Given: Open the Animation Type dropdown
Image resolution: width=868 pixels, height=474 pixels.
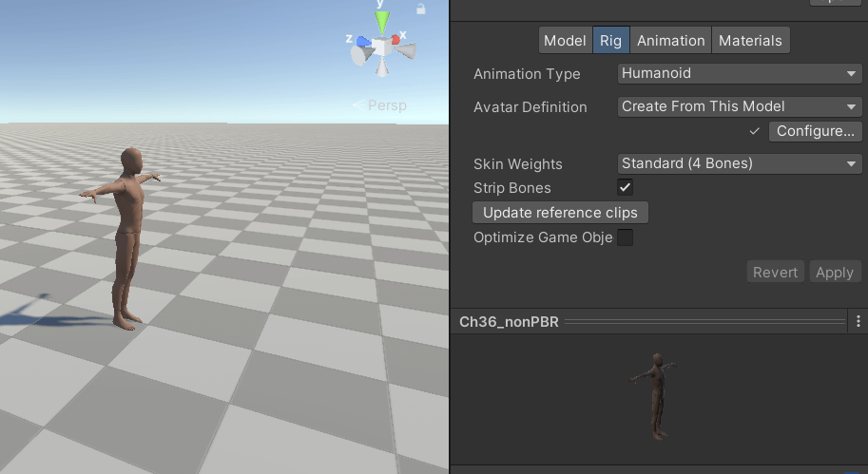Looking at the screenshot, I should (740, 73).
